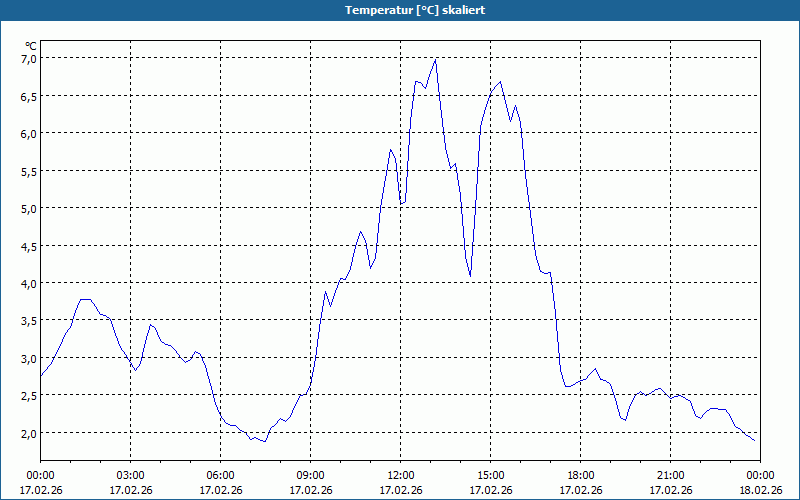Click the 2,5 y-axis label
This screenshot has width=800, height=500.
[29, 396]
